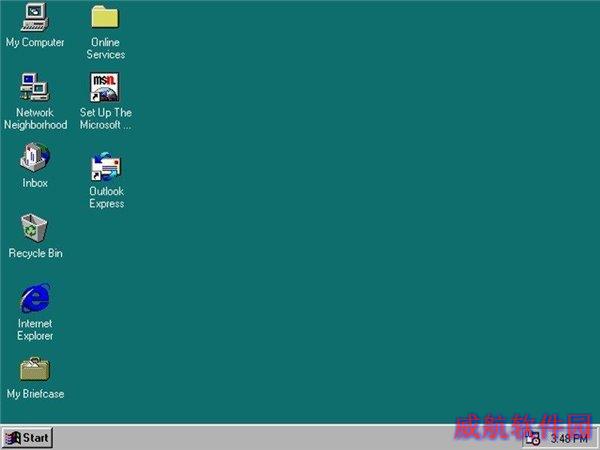600x450 pixels.
Task: Select the MSN setup shortcut icon
Action: [x=105, y=87]
